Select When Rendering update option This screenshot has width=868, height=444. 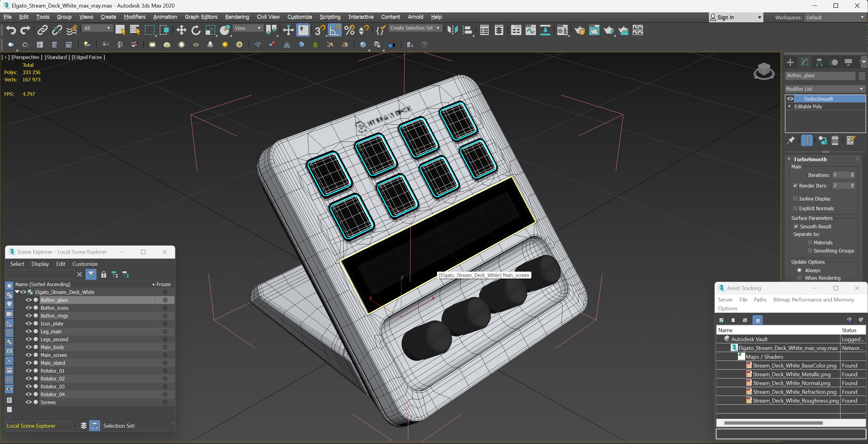point(800,278)
